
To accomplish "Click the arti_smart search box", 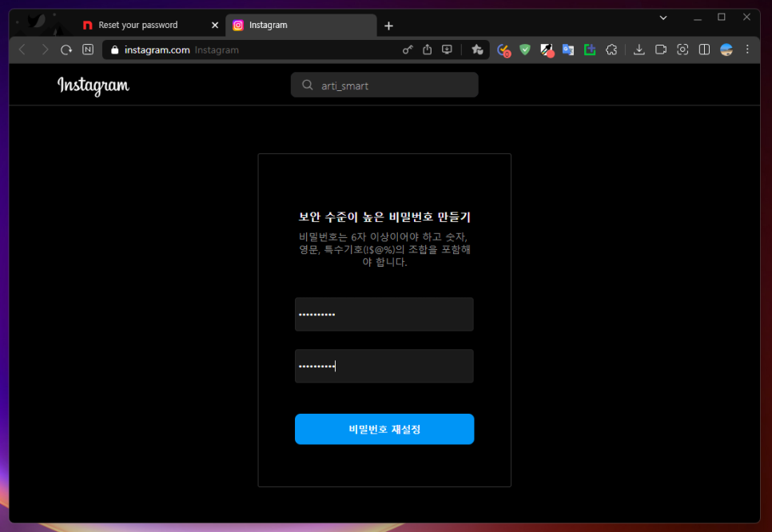I will (x=384, y=85).
